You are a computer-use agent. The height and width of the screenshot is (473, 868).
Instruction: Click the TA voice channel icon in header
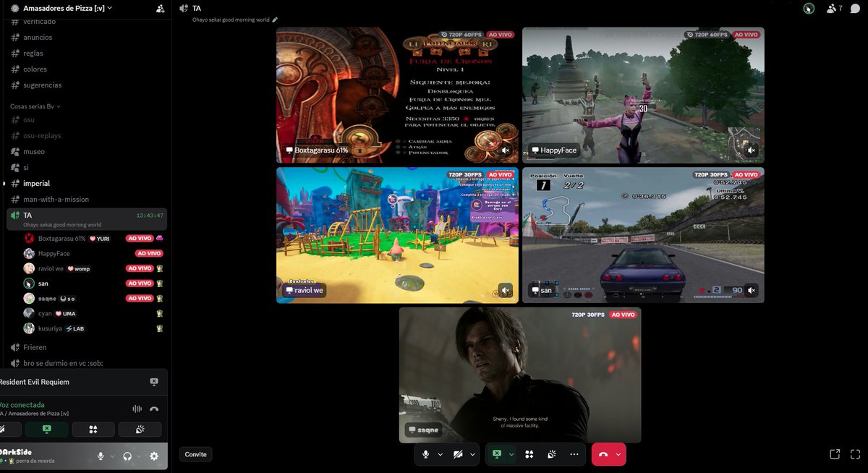(x=184, y=9)
